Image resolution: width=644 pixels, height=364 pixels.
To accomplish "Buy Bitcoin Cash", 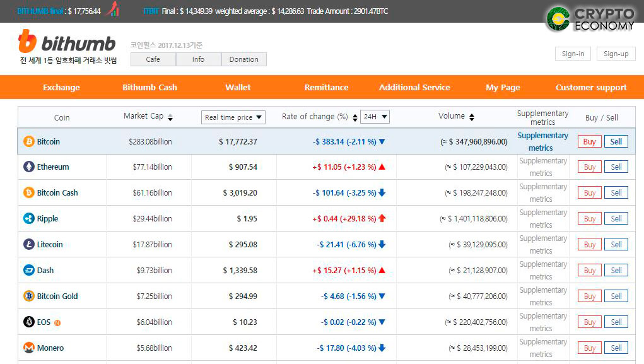I will (589, 192).
